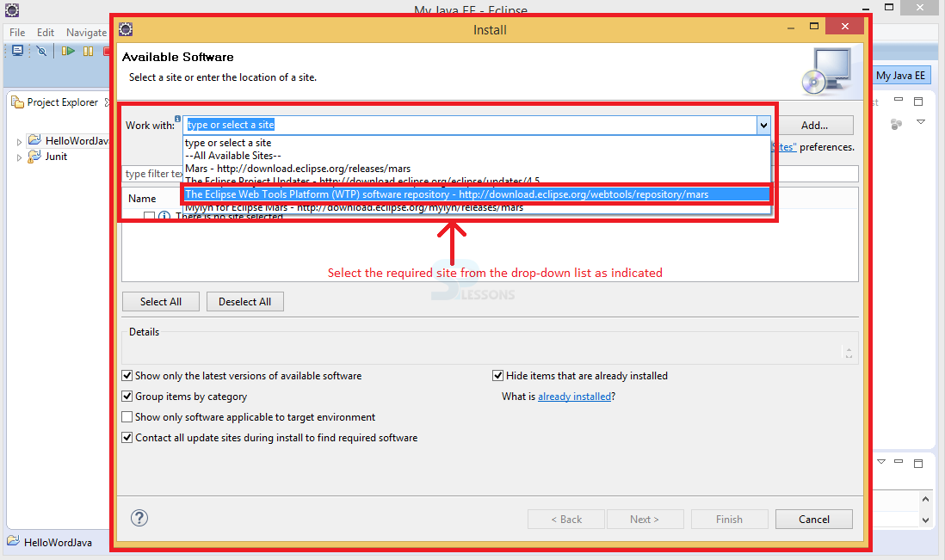Open the view menu triangle in lower right panel

881,462
